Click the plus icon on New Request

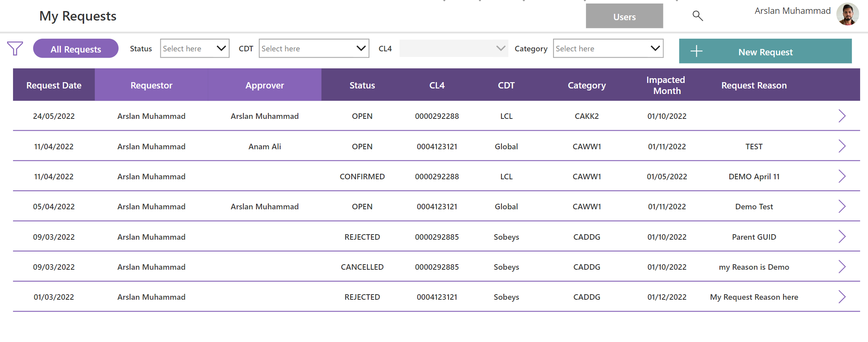click(x=697, y=51)
